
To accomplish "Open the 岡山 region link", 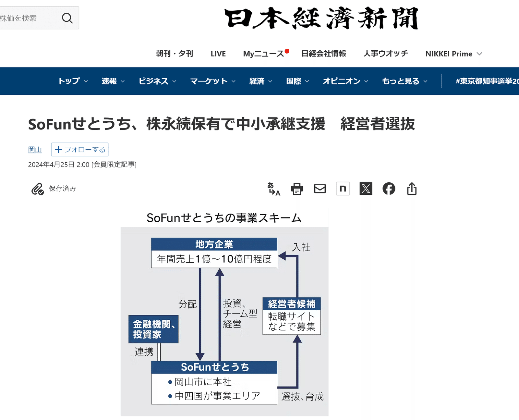I will coord(34,150).
